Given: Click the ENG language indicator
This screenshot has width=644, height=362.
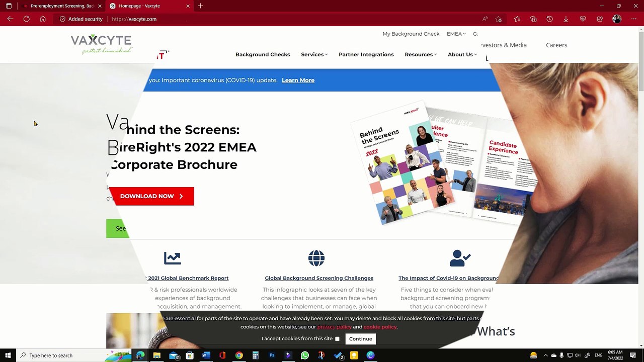Looking at the screenshot, I should point(598,355).
